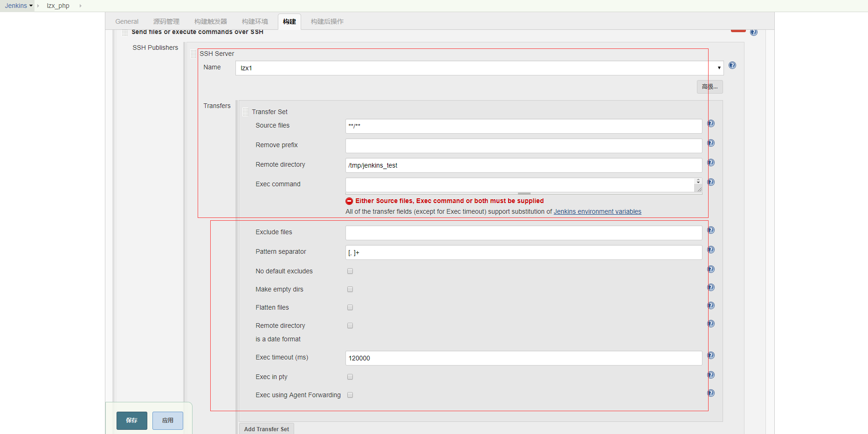
Task: Enable Exec in pty checkbox
Action: tap(350, 377)
